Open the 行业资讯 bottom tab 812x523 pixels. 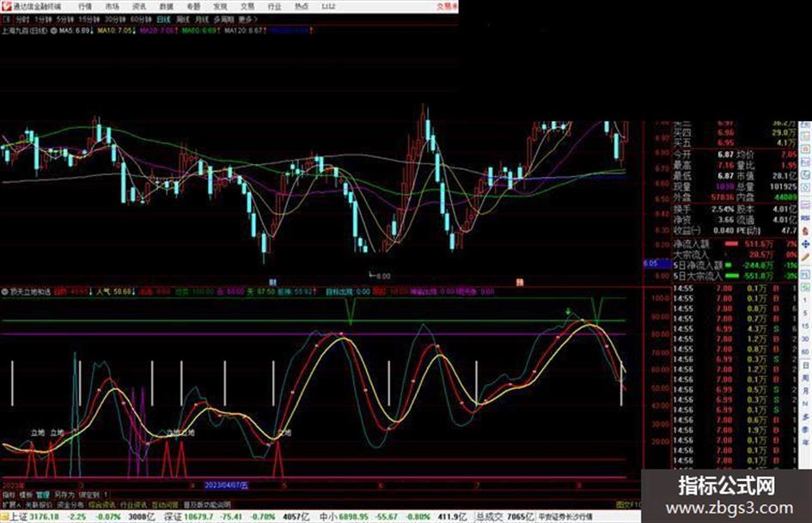click(x=133, y=504)
